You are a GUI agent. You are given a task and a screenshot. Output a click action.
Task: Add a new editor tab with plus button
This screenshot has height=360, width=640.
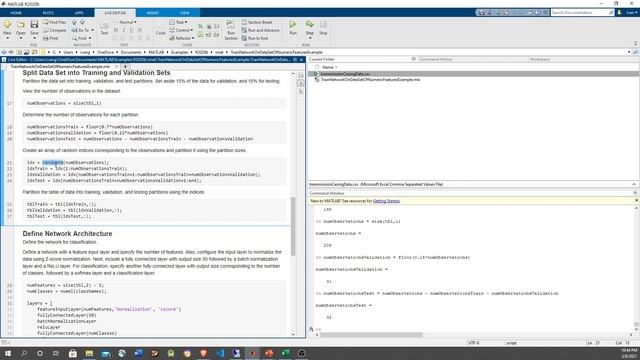click(125, 66)
